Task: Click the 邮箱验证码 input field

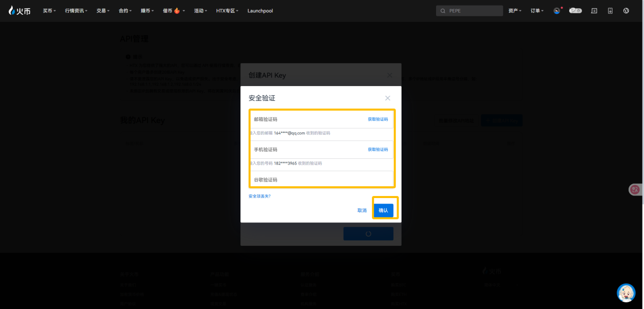Action: tap(321, 119)
